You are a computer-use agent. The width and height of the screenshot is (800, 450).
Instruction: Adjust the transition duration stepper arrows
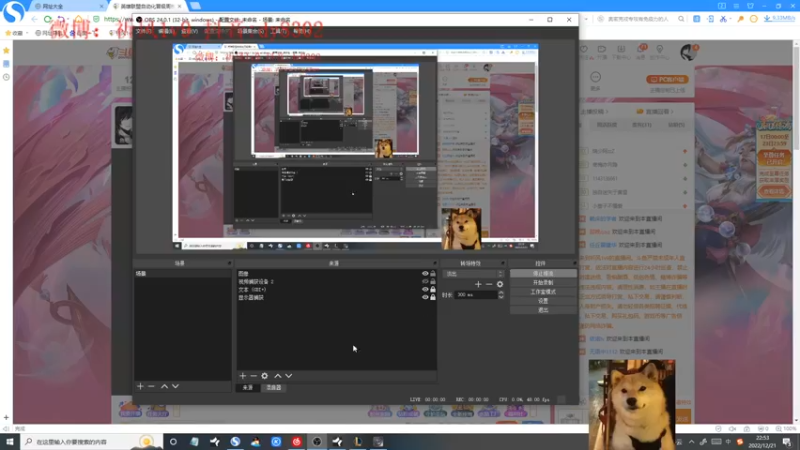point(501,295)
